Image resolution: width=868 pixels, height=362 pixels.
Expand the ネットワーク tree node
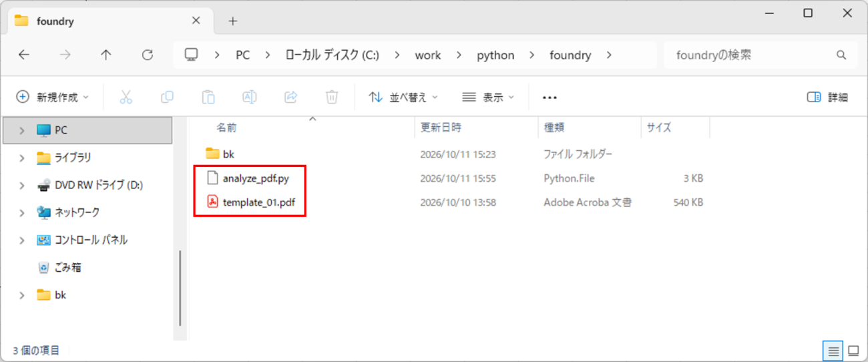coord(21,212)
